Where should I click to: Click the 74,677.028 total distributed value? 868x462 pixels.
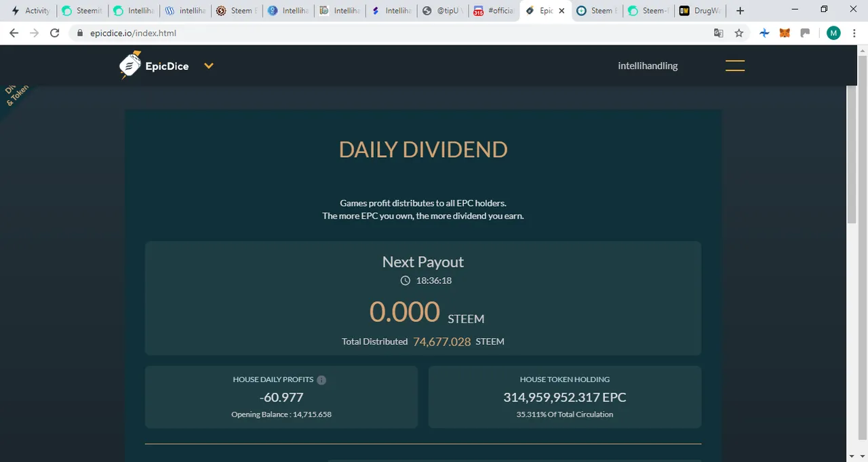[x=441, y=342]
